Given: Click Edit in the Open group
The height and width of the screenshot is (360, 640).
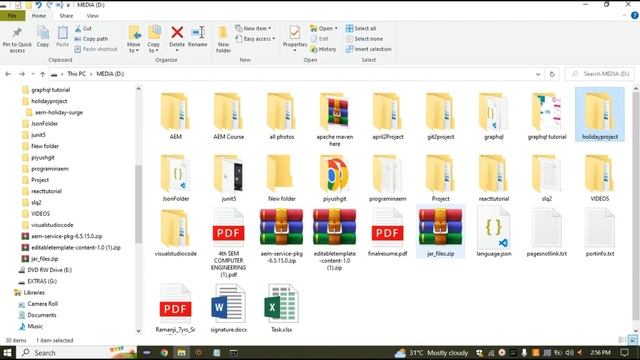Looking at the screenshot, I should click(x=320, y=39).
